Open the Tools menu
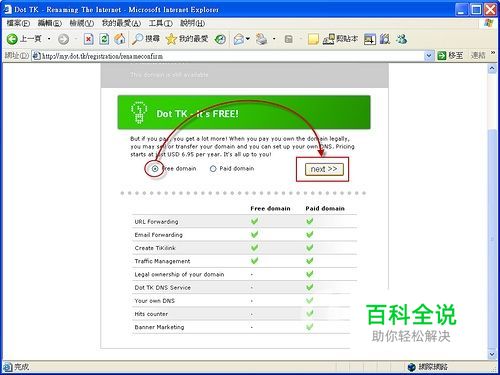Viewport: 500px width, 375px height. click(x=160, y=23)
